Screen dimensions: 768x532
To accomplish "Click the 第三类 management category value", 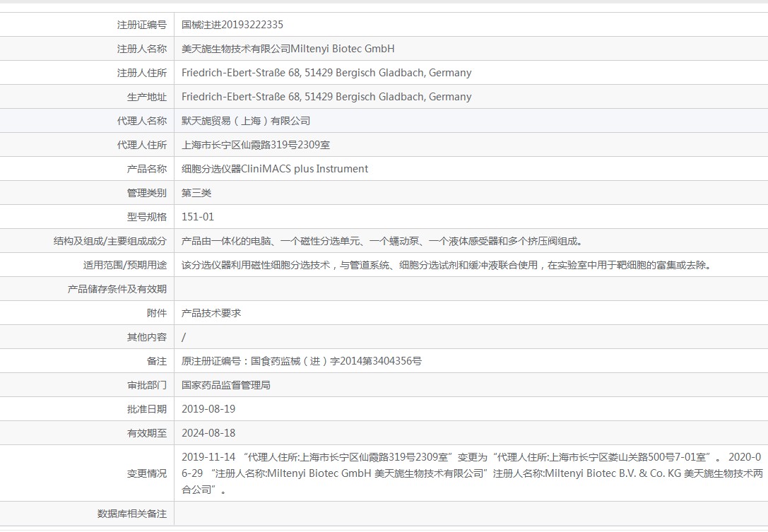I will (x=196, y=192).
